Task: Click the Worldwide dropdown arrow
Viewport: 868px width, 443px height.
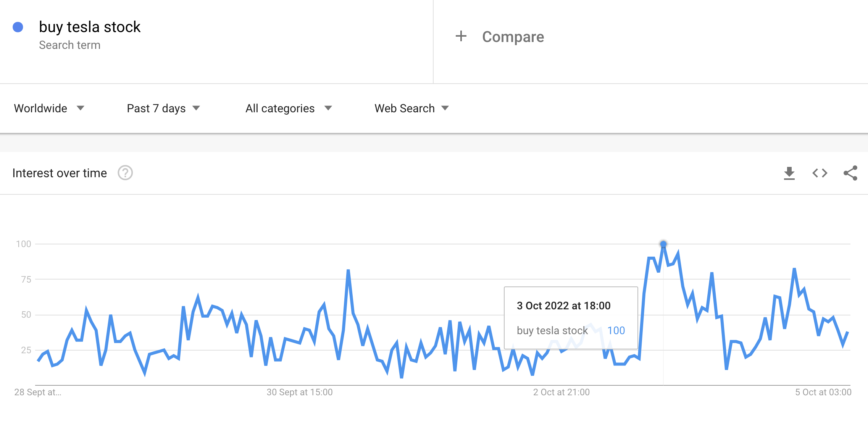Action: click(x=81, y=108)
